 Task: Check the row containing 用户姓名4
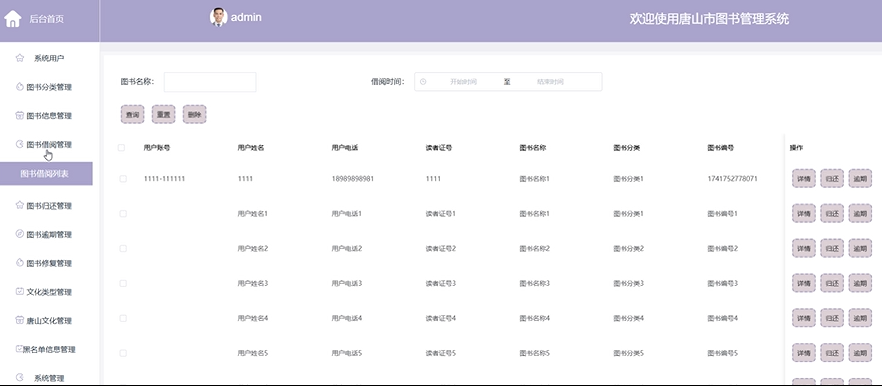(x=123, y=318)
